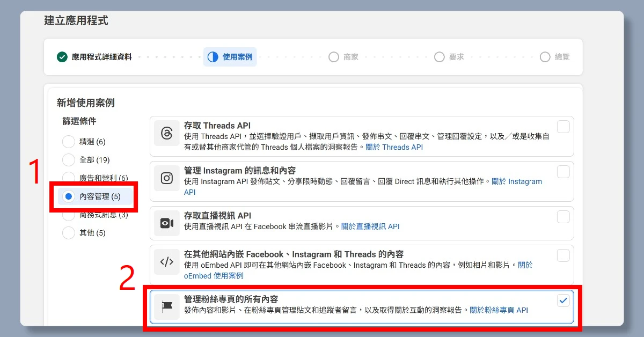Check the 管理 Instagram 的訊息和內容 checkbox

(563, 172)
